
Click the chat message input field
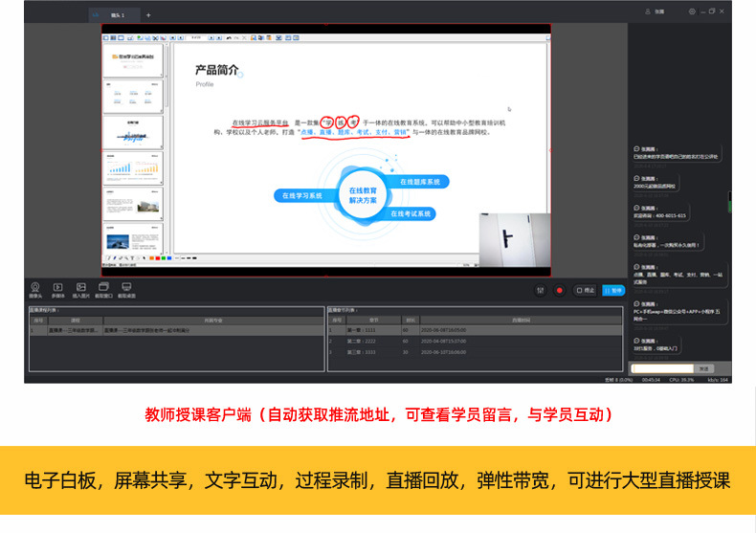pyautogui.click(x=662, y=368)
